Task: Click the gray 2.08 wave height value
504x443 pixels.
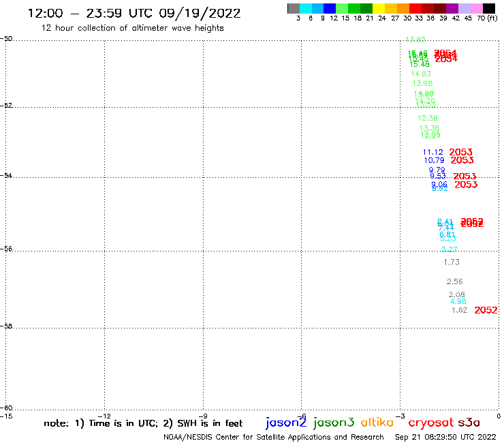Action: pyautogui.click(x=457, y=294)
